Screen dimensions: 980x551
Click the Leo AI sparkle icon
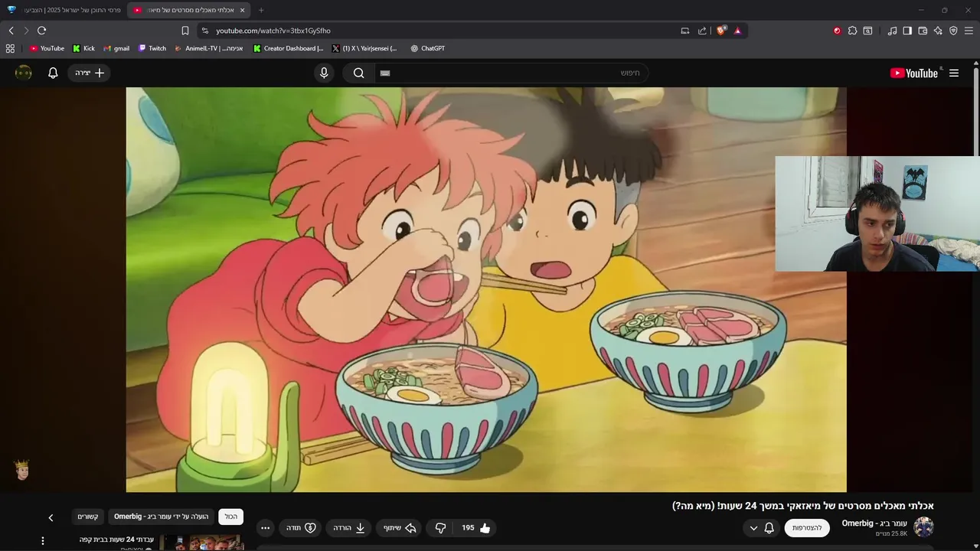(x=938, y=31)
